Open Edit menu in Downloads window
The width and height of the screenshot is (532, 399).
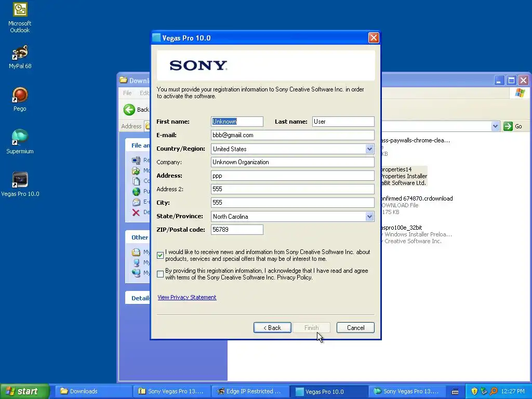click(144, 93)
